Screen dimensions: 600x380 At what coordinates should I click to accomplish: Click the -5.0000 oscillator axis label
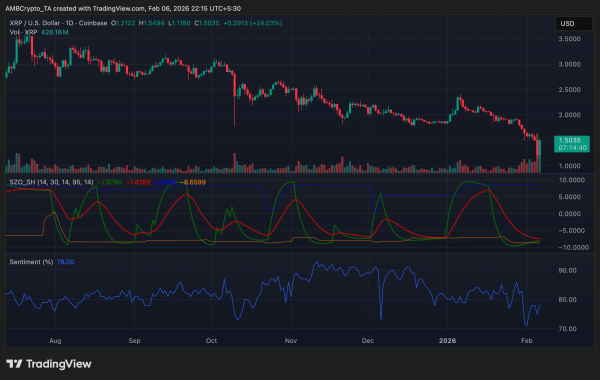pos(572,230)
